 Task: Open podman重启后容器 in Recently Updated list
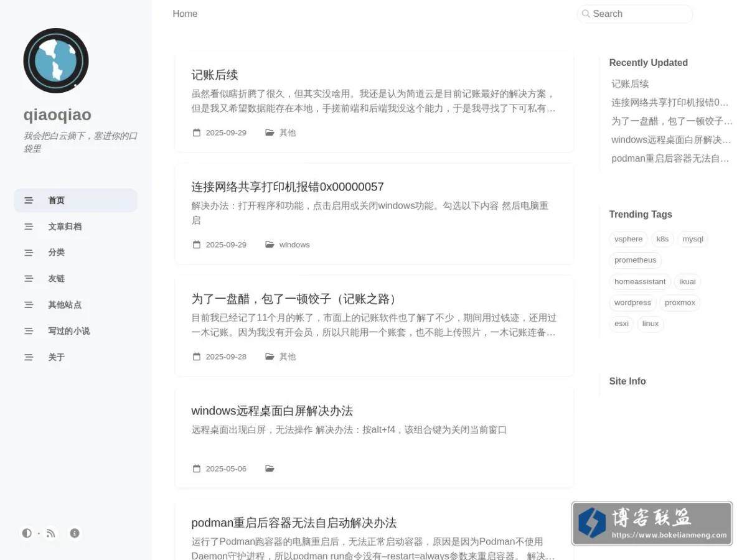click(x=670, y=159)
